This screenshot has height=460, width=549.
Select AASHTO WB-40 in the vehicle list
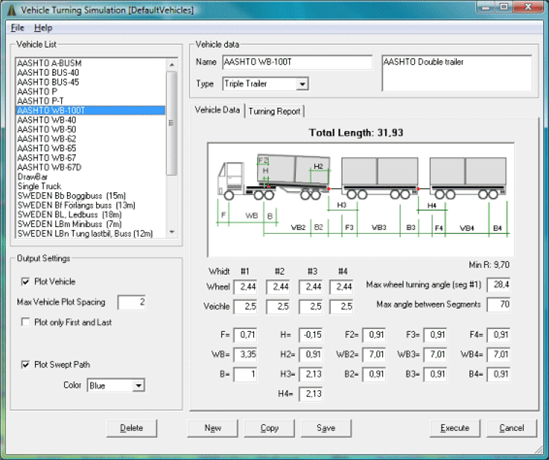tap(91, 120)
